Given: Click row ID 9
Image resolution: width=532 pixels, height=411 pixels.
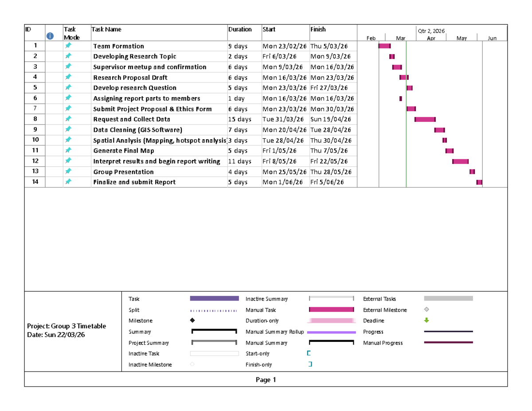Looking at the screenshot, I should click(35, 129).
